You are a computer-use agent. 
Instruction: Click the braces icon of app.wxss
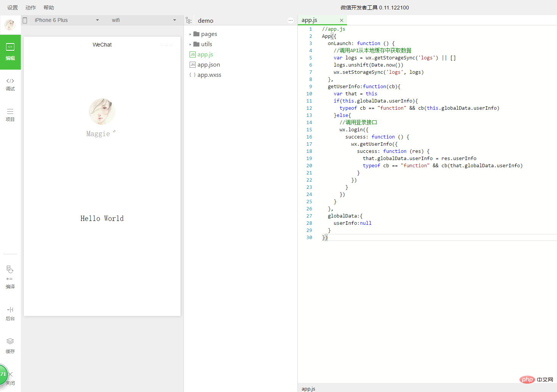coord(193,75)
